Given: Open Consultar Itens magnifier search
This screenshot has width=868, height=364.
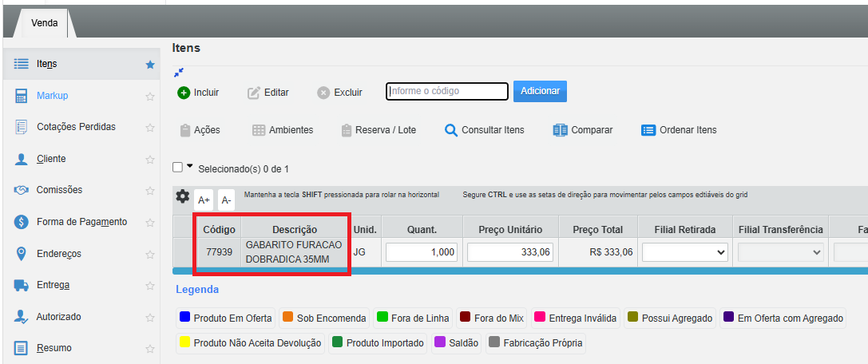Looking at the screenshot, I should point(451,130).
